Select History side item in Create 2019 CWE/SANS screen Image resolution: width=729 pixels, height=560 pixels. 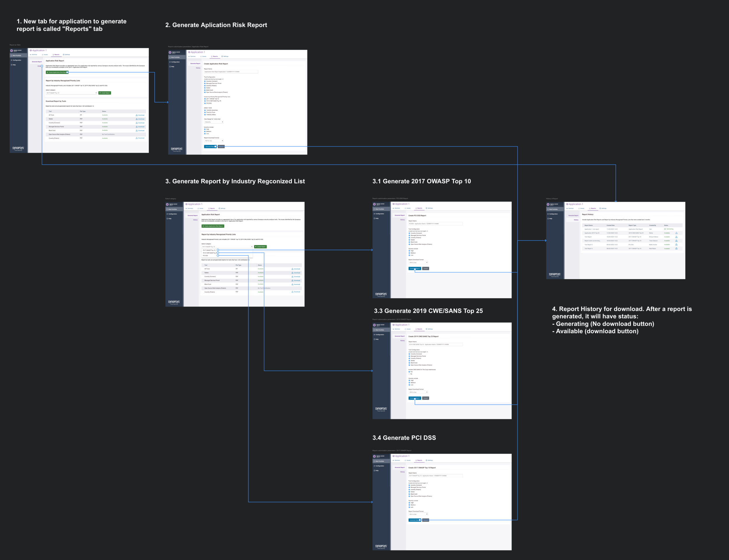coord(402,341)
